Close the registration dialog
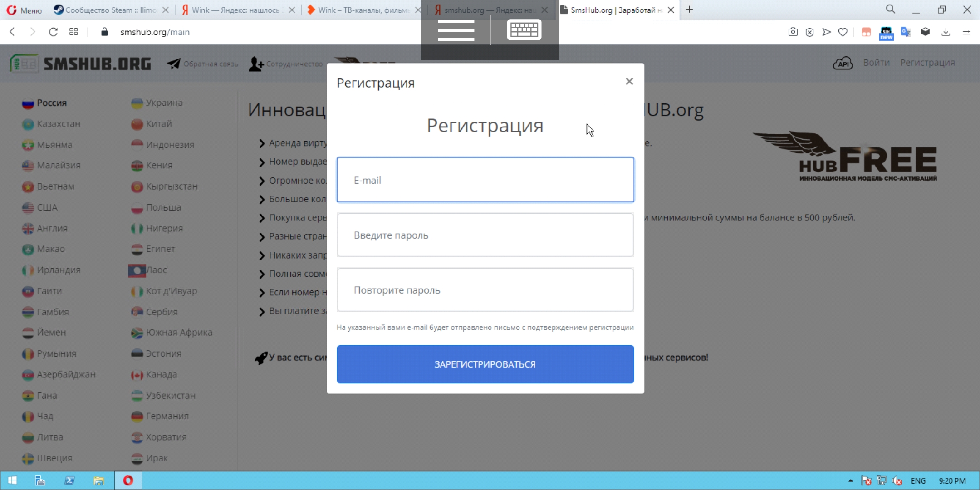The width and height of the screenshot is (980, 490). [x=629, y=82]
